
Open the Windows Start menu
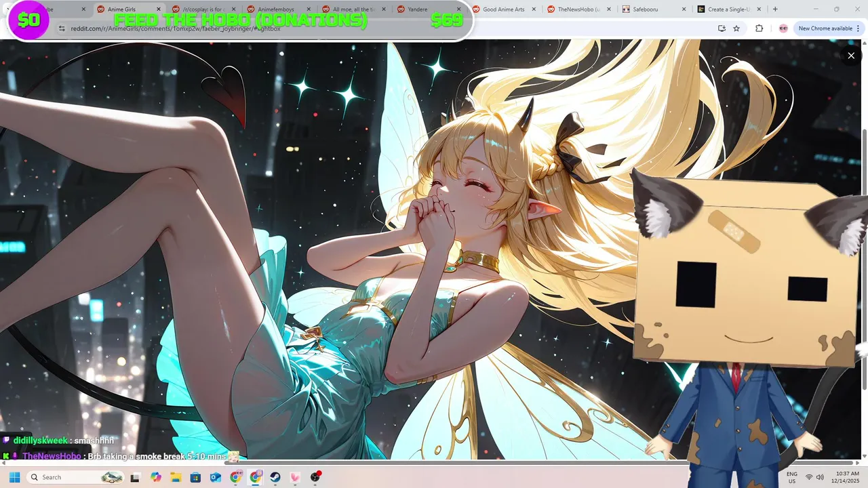14,477
